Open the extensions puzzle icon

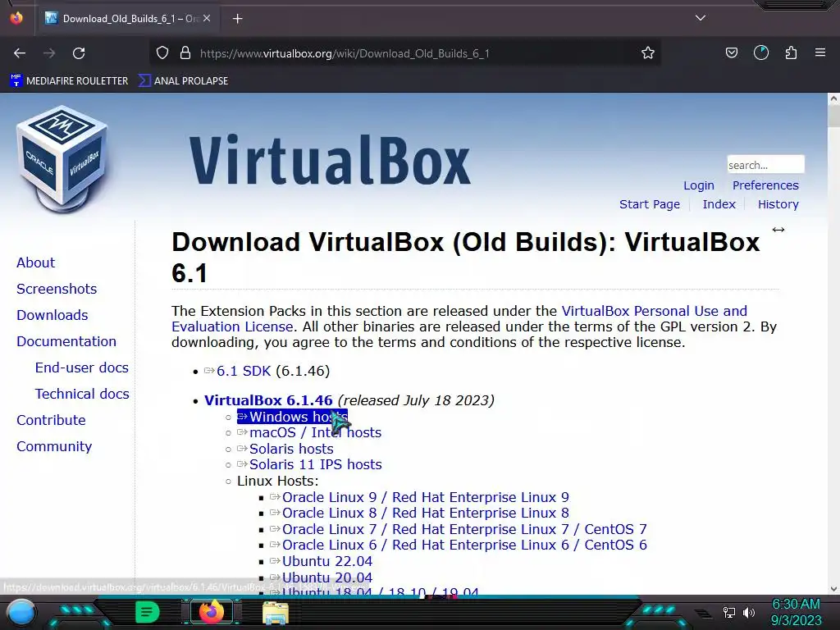click(791, 53)
